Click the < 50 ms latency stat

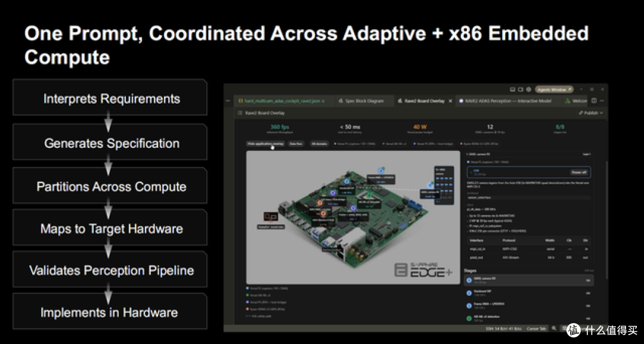350,129
